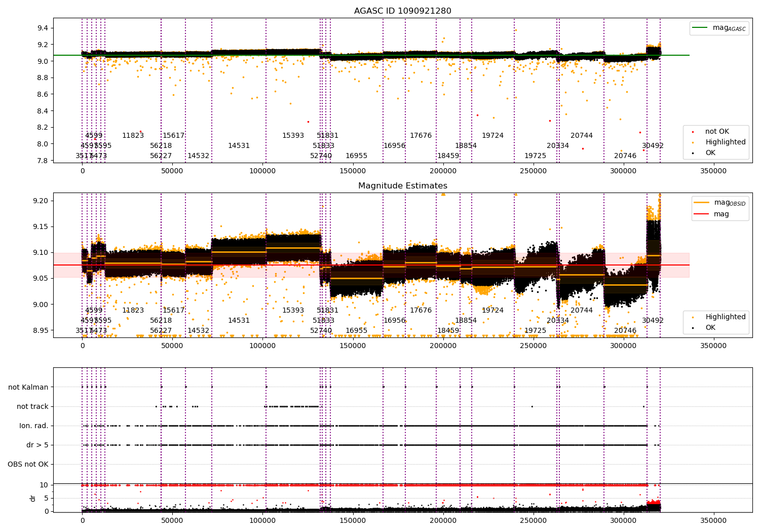Click obsid label 15617 in top plot
This screenshot has height=532, width=760.
(173, 136)
